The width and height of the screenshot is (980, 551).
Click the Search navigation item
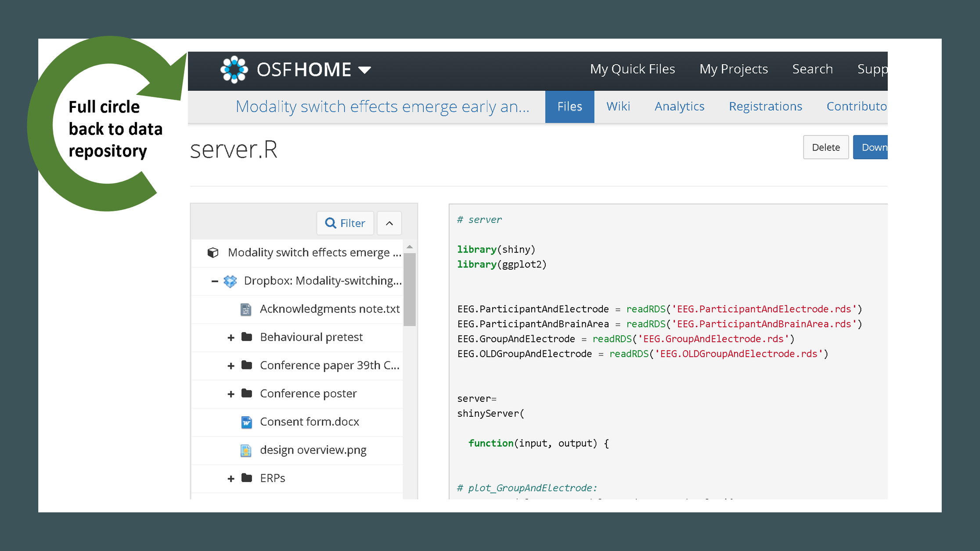(x=812, y=68)
